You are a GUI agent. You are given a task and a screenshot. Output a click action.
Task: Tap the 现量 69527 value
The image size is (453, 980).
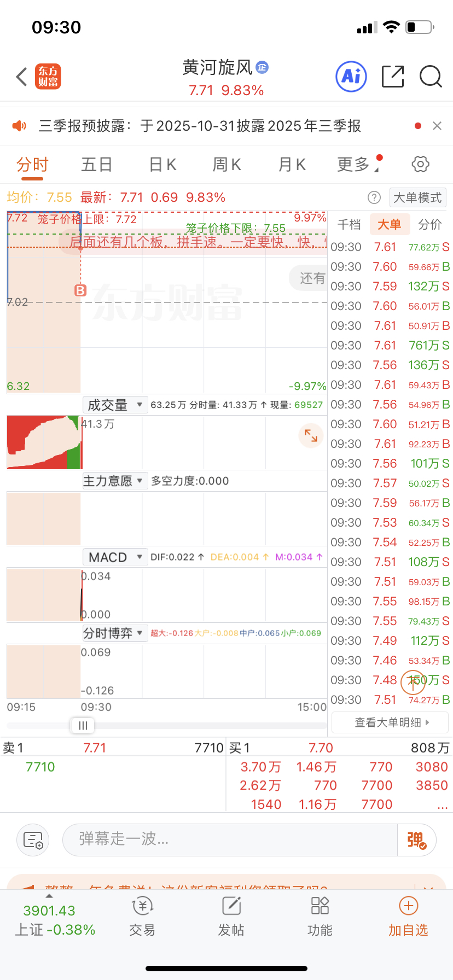[x=297, y=405]
